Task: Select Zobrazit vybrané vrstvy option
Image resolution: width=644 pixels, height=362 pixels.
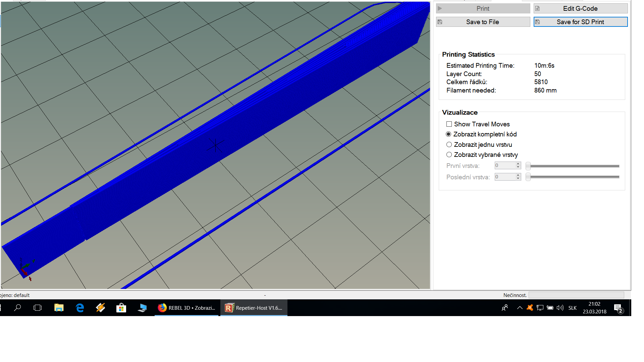Action: click(x=449, y=155)
